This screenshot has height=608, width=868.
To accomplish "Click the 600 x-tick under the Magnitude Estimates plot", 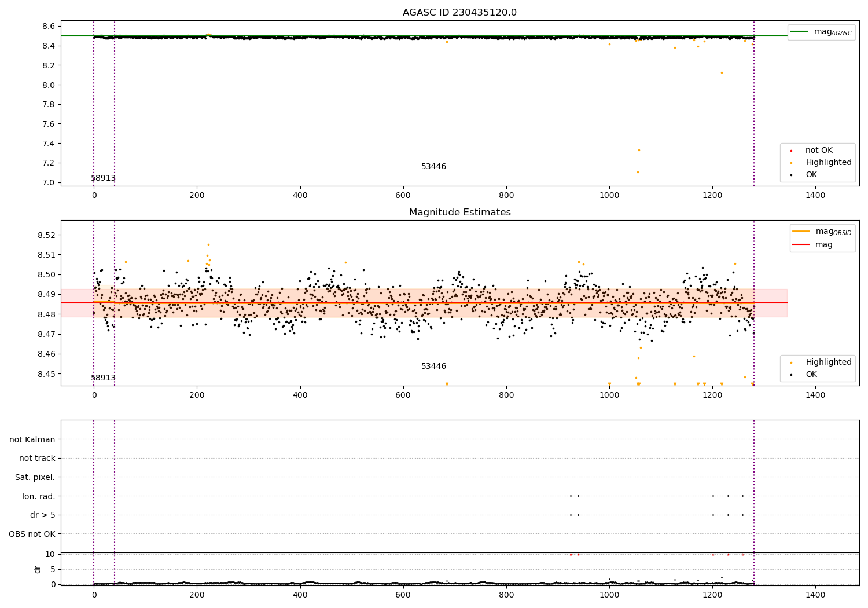I will click(x=403, y=395).
